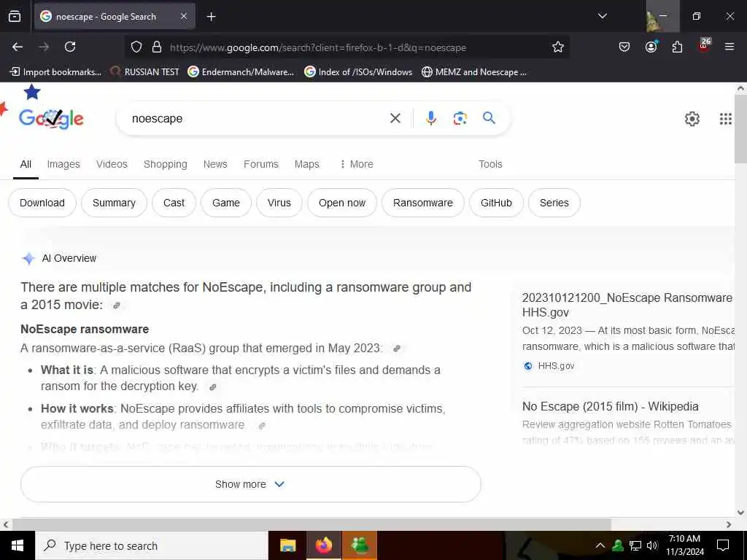Filter results with Ransomware chip

click(x=423, y=203)
